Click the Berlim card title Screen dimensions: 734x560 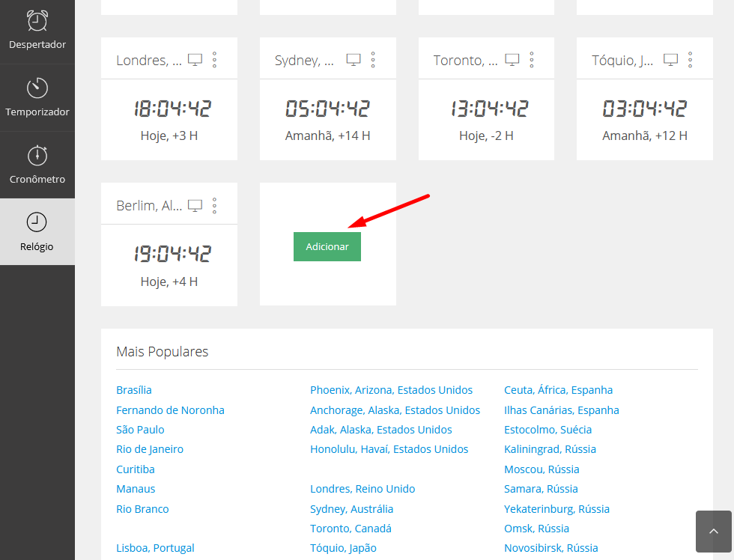pos(149,206)
